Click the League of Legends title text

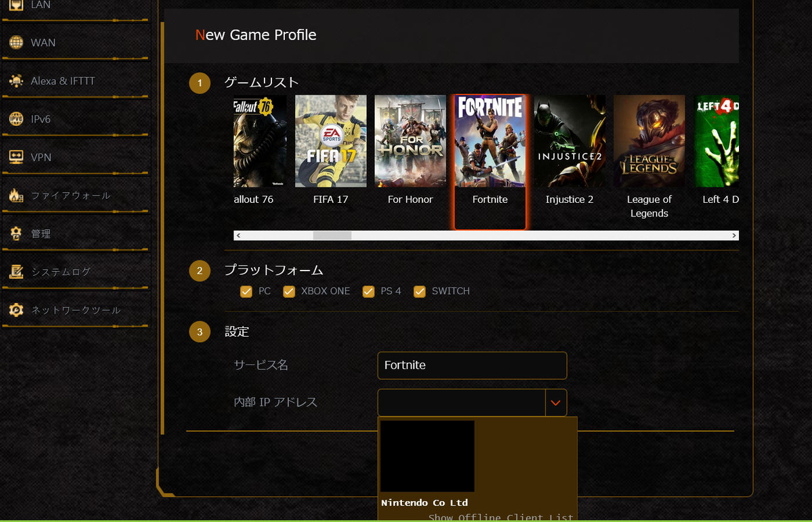649,206
